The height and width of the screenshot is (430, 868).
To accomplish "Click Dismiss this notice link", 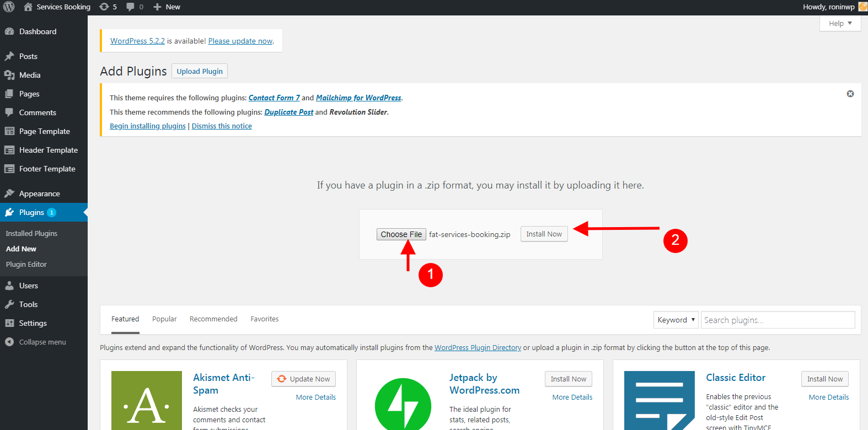I will pos(222,126).
